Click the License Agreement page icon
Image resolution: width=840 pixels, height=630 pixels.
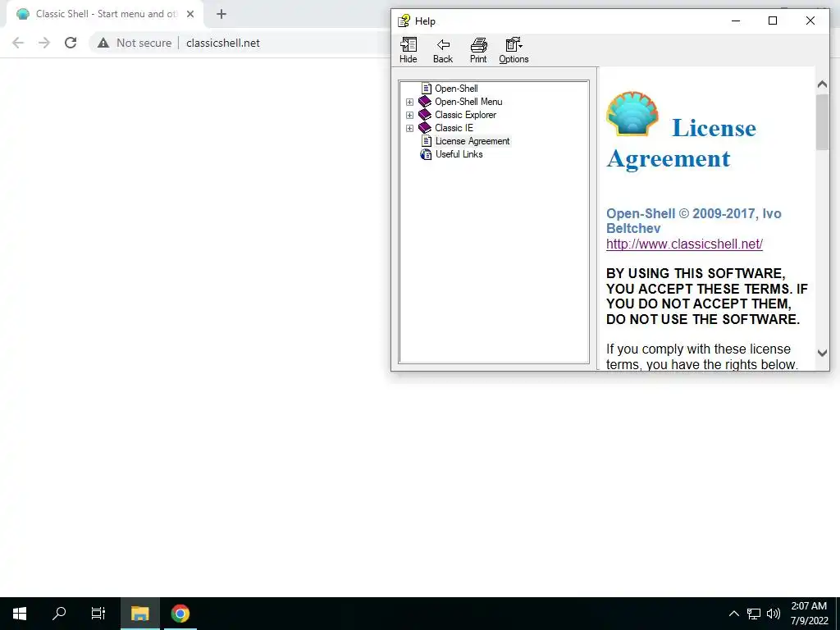(427, 141)
